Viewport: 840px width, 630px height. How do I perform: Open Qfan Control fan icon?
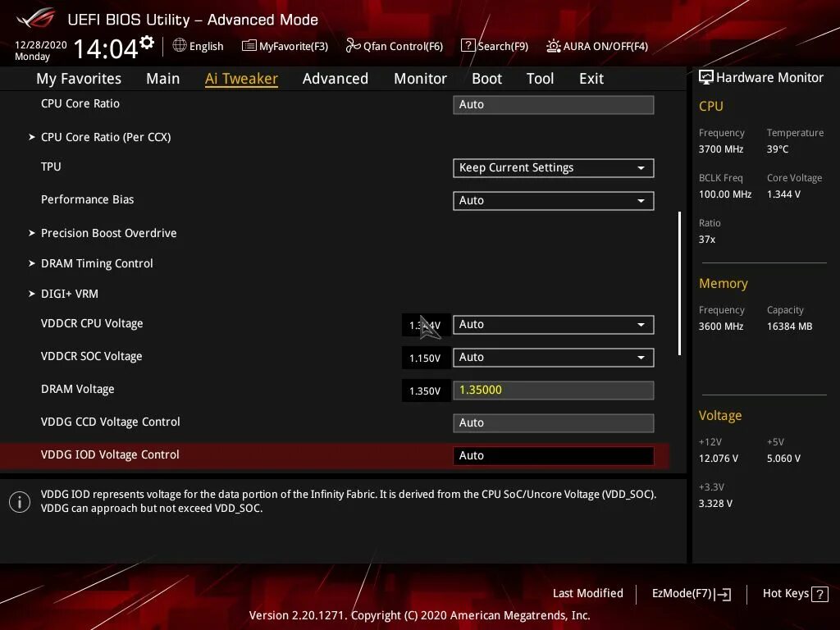(353, 46)
